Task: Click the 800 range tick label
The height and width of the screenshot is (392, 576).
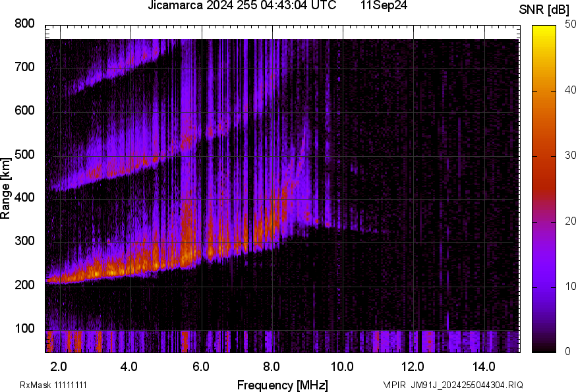Action: (x=24, y=24)
